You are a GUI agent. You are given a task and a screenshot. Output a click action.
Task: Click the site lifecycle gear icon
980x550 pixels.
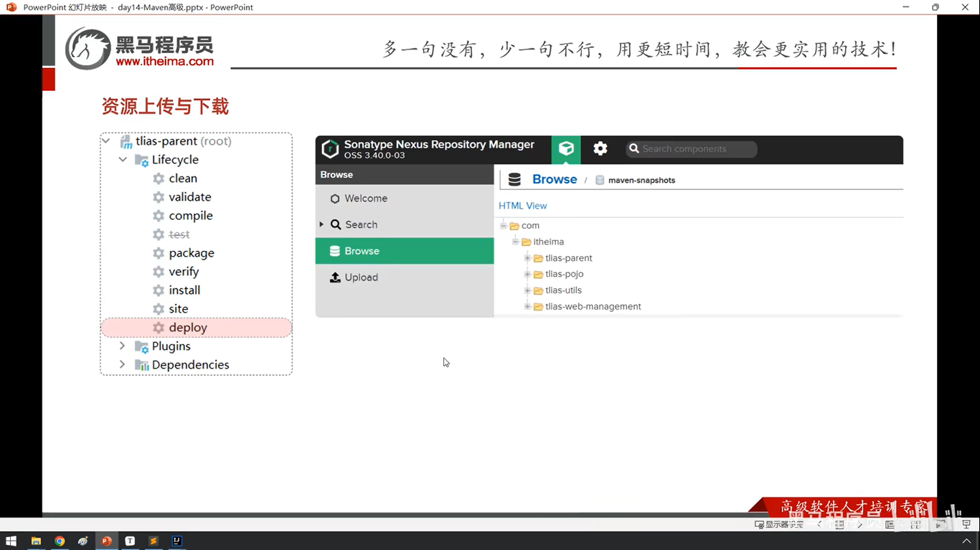(x=159, y=309)
